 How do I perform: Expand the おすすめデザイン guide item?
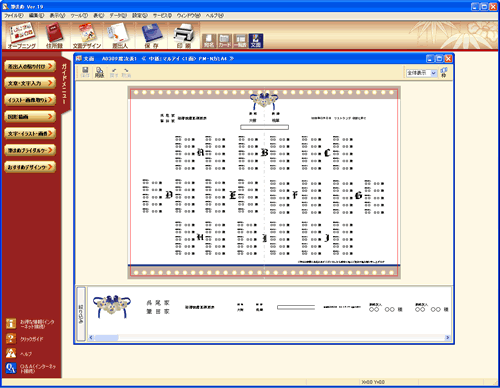[30, 167]
